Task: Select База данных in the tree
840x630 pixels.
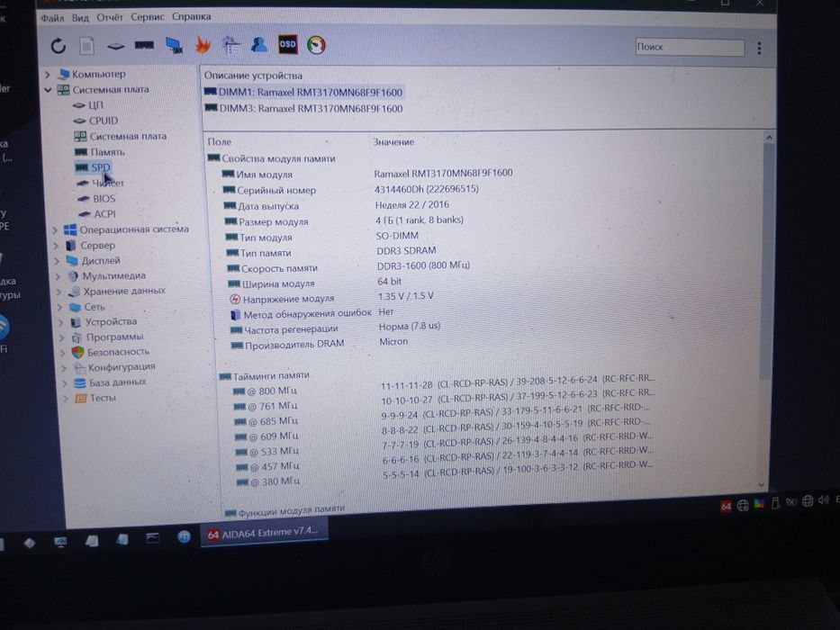Action: click(111, 382)
